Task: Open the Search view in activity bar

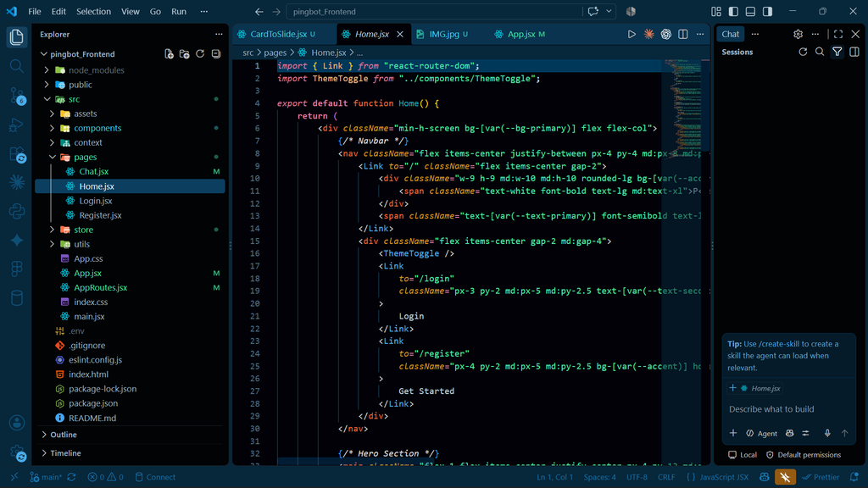Action: point(17,66)
